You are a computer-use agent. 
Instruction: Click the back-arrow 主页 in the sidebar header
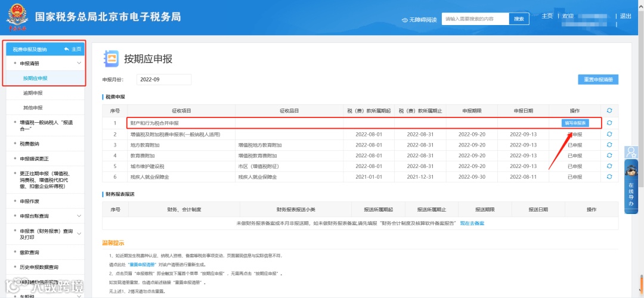(73, 49)
